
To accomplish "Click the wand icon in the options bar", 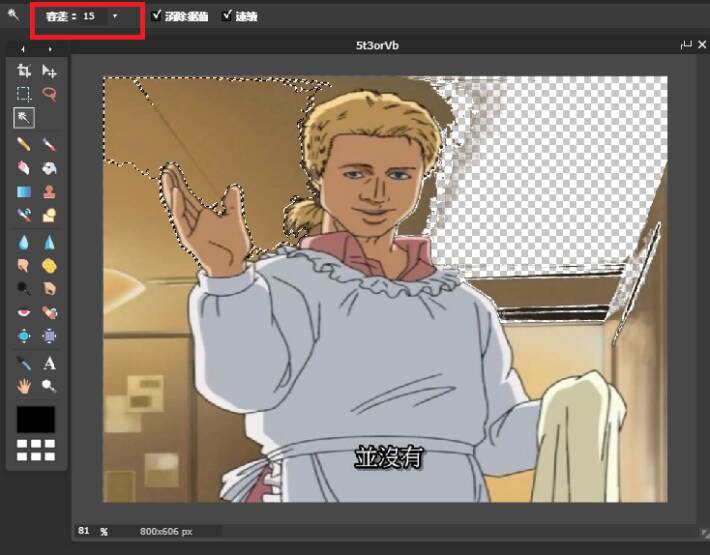I will (14, 15).
